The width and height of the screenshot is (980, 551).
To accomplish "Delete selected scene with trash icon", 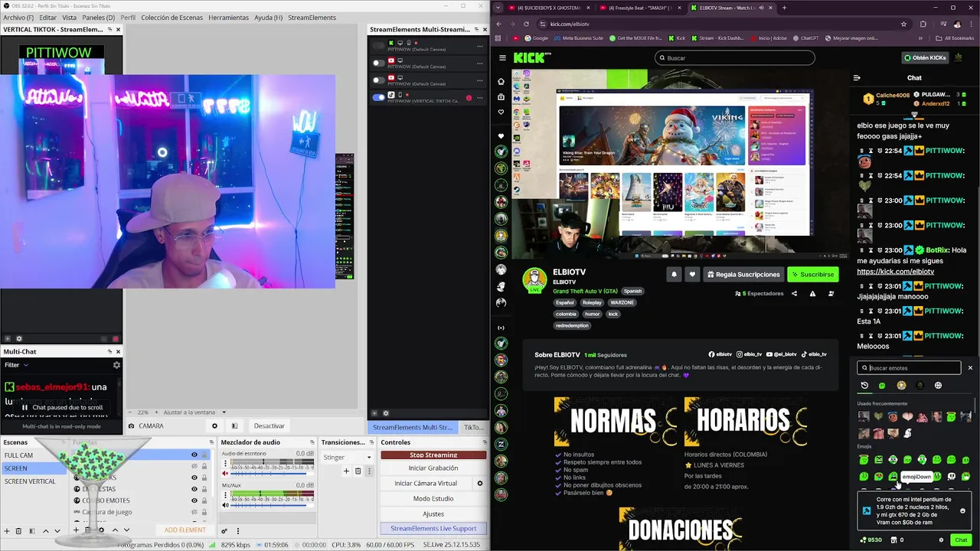I will [x=20, y=530].
